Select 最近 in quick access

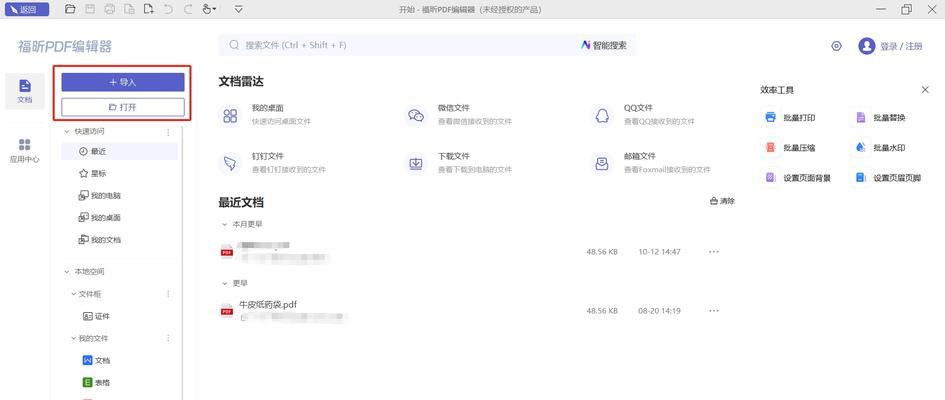(x=119, y=151)
